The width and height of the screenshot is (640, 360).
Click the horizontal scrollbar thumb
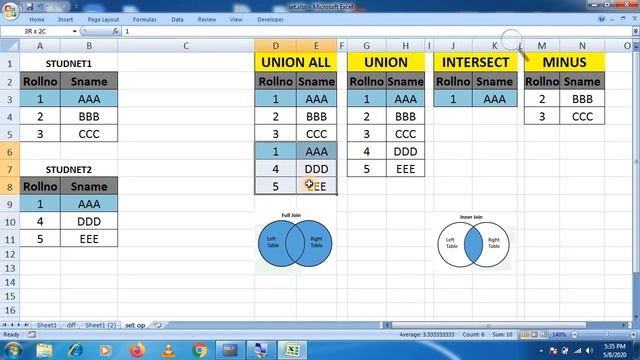click(489, 325)
